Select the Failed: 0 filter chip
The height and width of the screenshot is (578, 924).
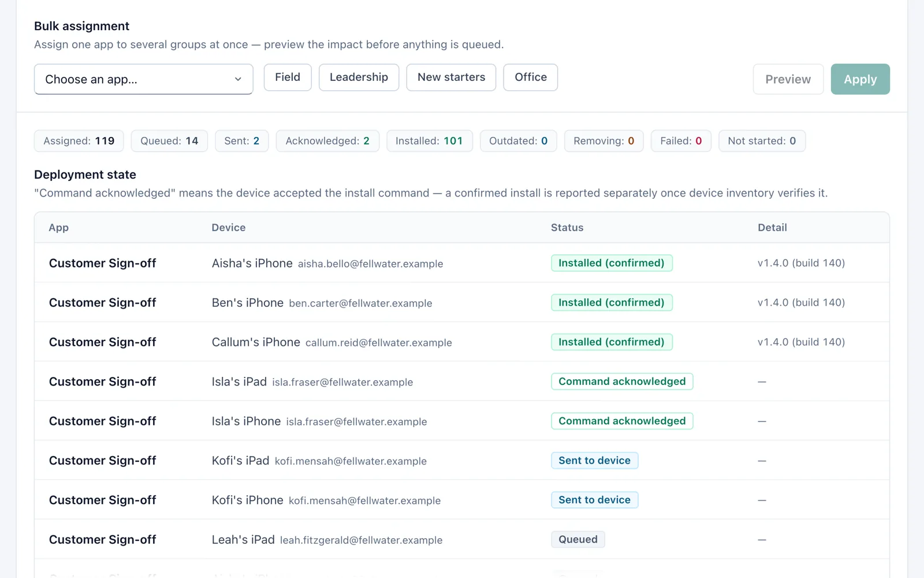click(681, 141)
